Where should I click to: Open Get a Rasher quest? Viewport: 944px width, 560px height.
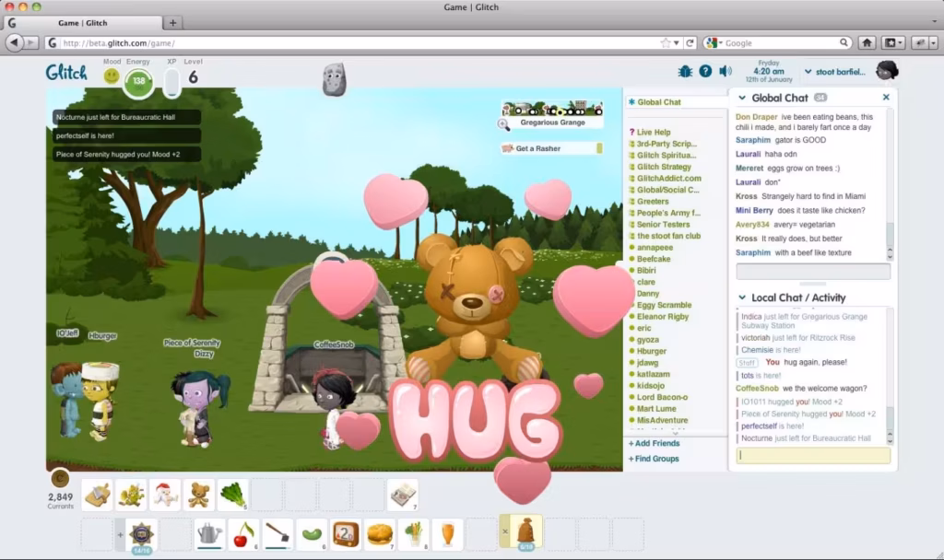pyautogui.click(x=551, y=148)
